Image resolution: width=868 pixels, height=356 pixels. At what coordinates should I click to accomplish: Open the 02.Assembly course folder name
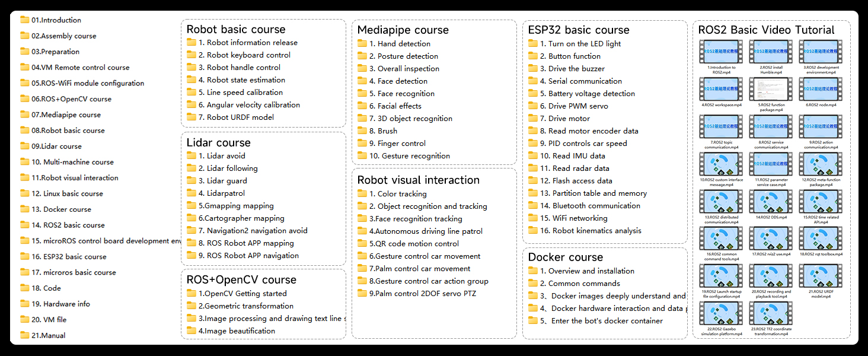(64, 36)
